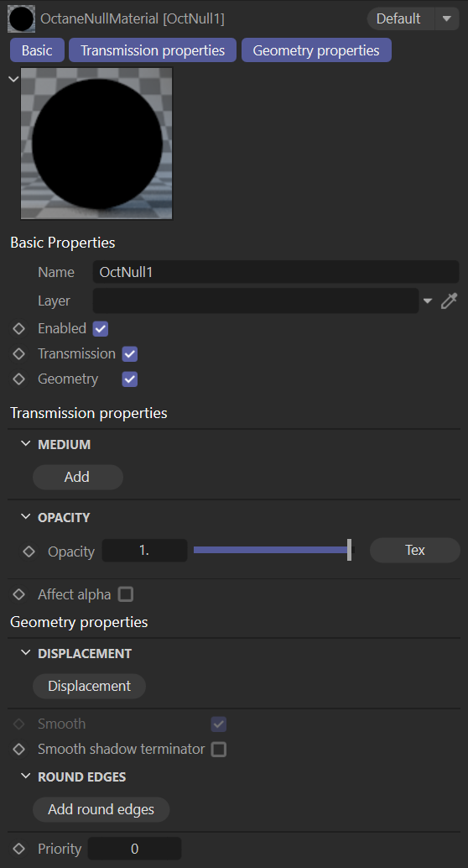Click the Tex button beside Opacity
This screenshot has height=868, width=468.
pyautogui.click(x=415, y=550)
